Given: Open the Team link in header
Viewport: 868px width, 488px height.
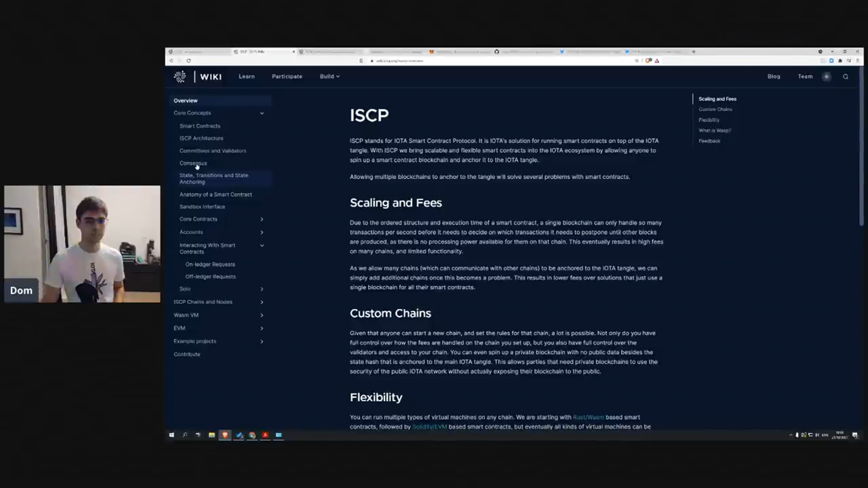Looking at the screenshot, I should (x=805, y=76).
